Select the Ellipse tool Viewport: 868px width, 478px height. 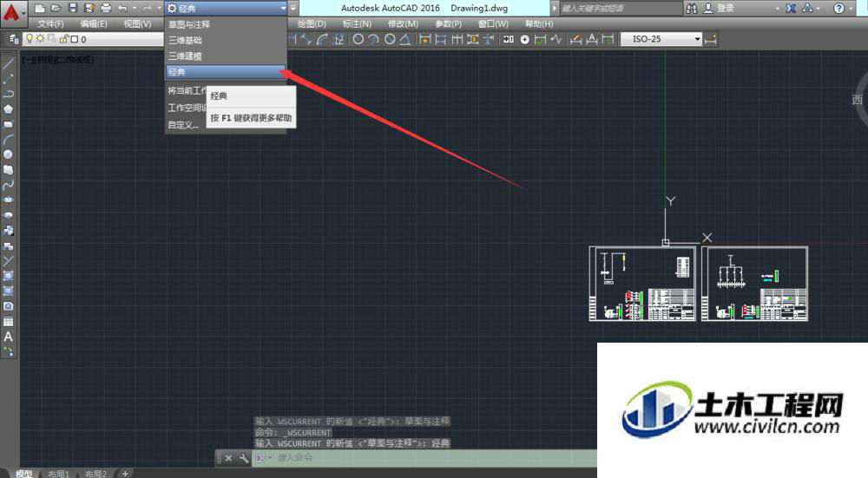click(9, 200)
